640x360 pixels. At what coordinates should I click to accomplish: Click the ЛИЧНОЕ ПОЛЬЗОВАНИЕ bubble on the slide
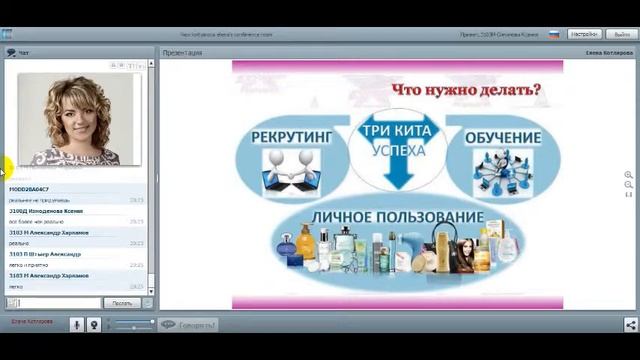coord(397,243)
